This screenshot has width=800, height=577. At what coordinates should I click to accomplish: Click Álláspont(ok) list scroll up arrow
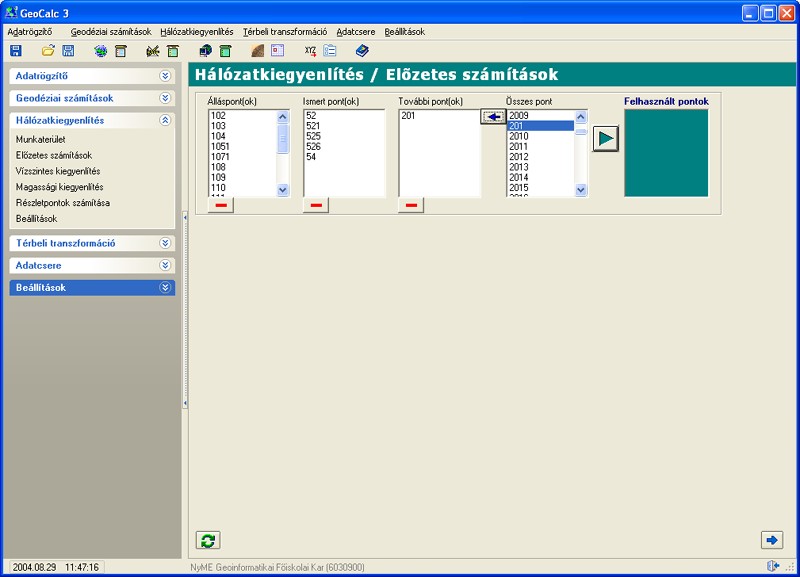coord(283,117)
